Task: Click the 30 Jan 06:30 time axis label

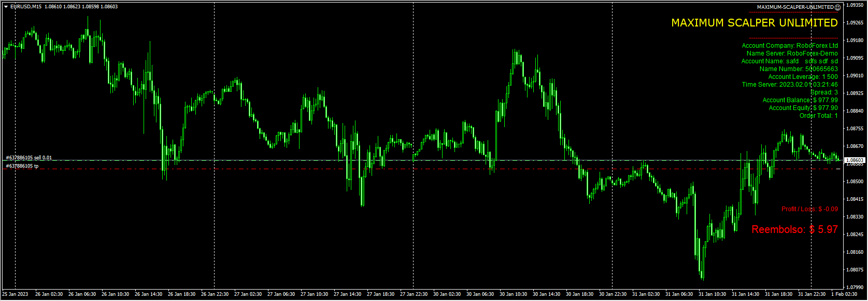Action: [x=480, y=294]
